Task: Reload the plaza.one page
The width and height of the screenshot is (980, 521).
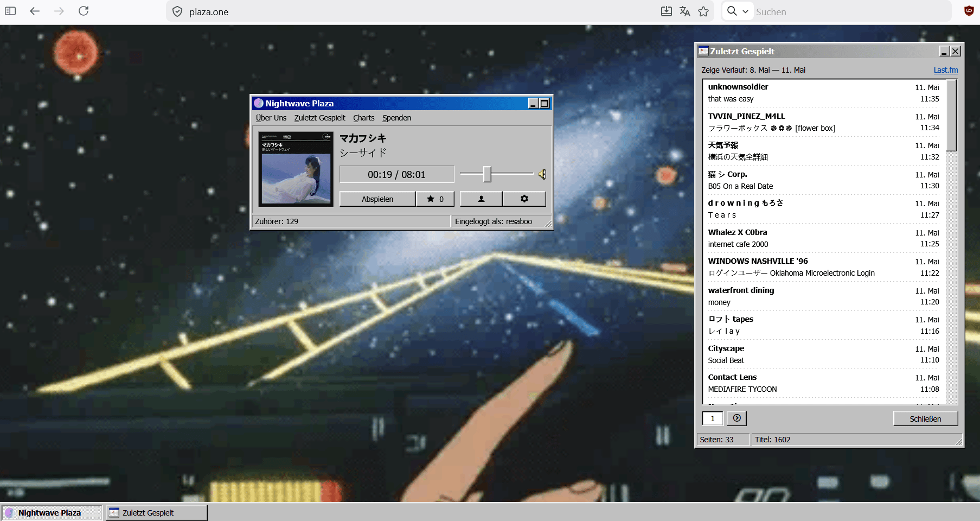Action: [x=84, y=11]
